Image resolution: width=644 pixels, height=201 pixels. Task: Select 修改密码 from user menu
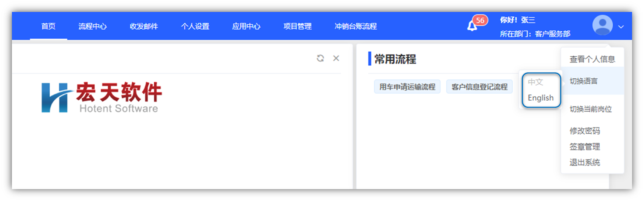pos(585,131)
